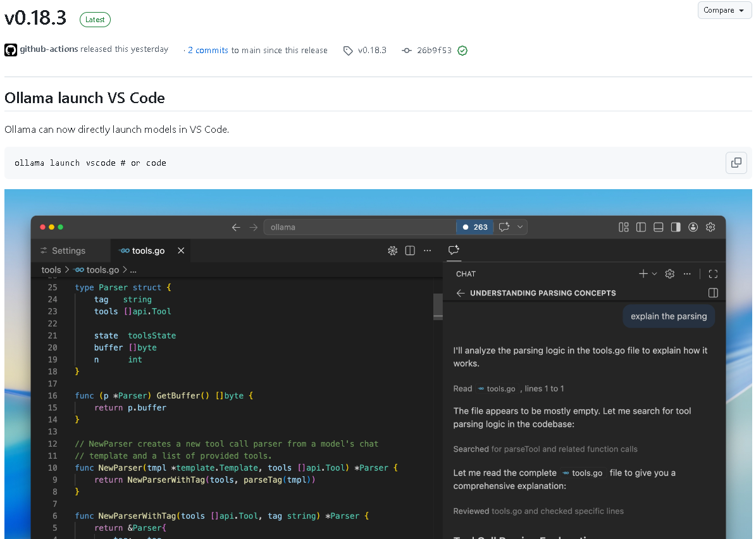Click the tag icon beside v0.18.3
Viewport: 756px width, 539px height.
coord(348,51)
